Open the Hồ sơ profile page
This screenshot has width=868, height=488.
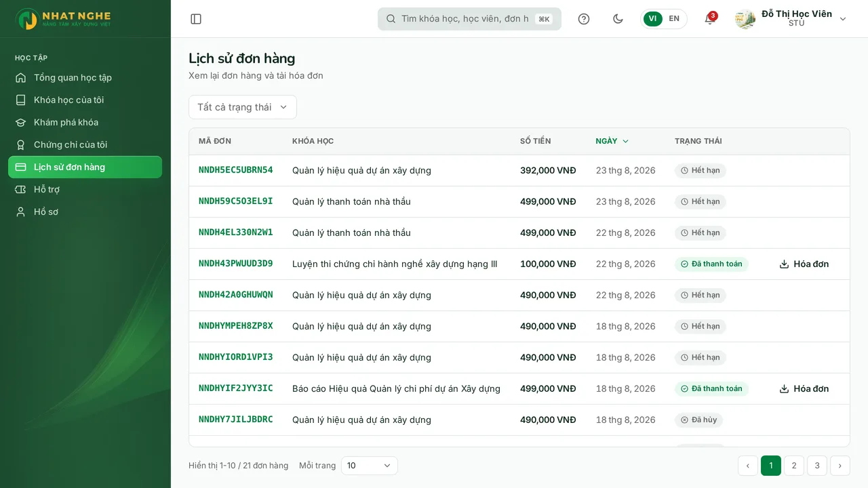[x=85, y=211]
